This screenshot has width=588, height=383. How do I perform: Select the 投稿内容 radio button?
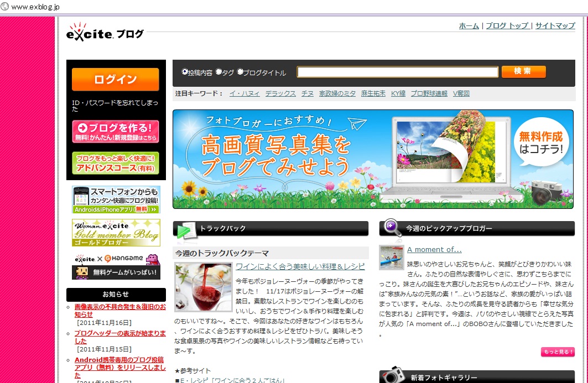pos(185,71)
